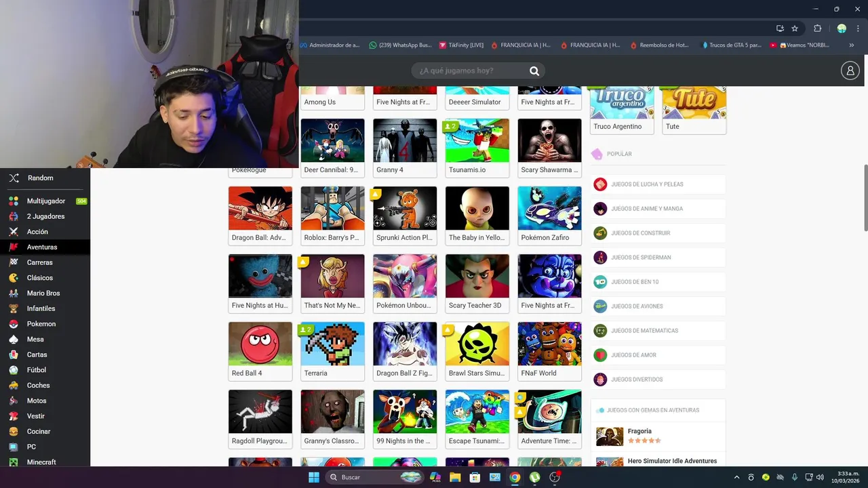Click the Juegos de Ben 10 icon
The height and width of the screenshot is (488, 868).
pos(600,282)
